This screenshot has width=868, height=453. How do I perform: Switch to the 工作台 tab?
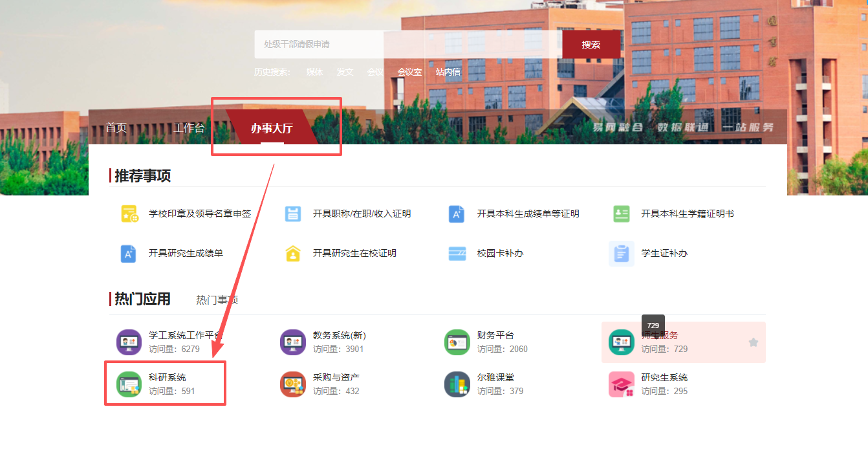(189, 128)
